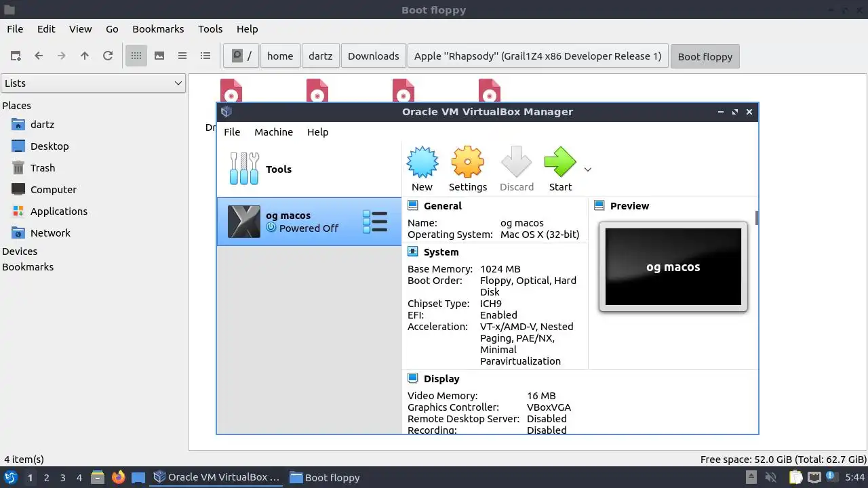Open the Tools wrench-and-screwdriver icon

(244, 169)
